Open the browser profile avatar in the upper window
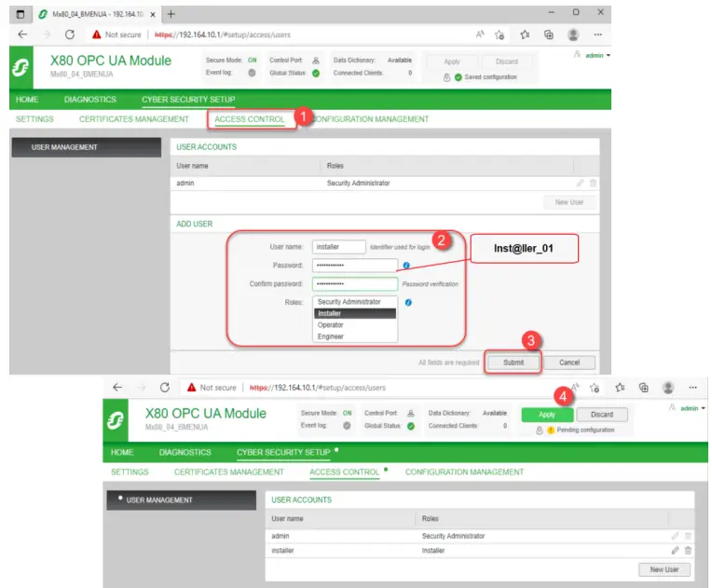 click(x=573, y=34)
